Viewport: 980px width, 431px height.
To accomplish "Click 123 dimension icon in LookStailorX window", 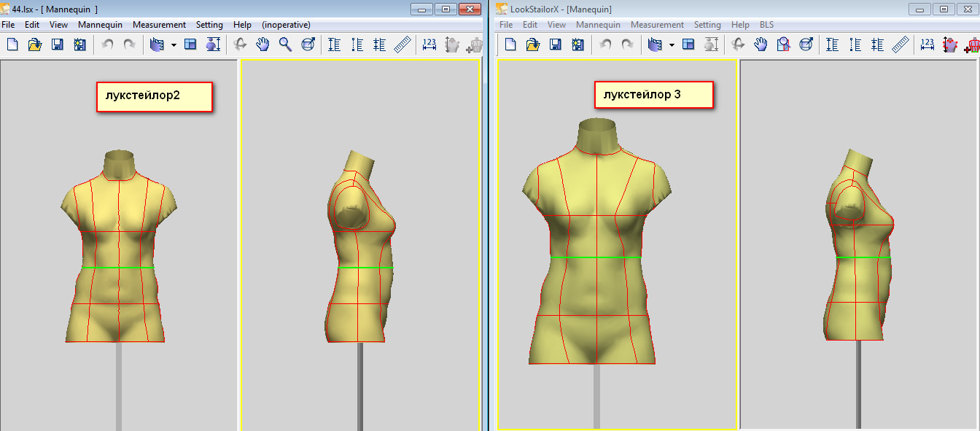I will coord(927,44).
